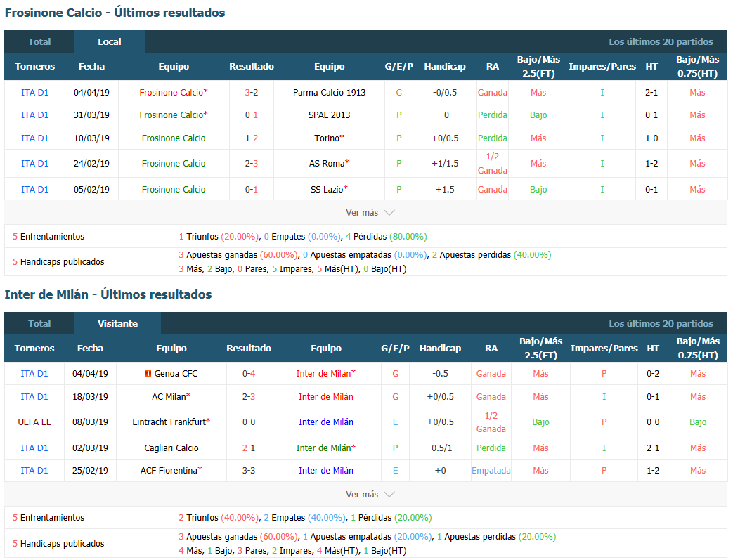Click Handicap column header in Frosinone table
This screenshot has height=560, width=733.
(x=445, y=66)
